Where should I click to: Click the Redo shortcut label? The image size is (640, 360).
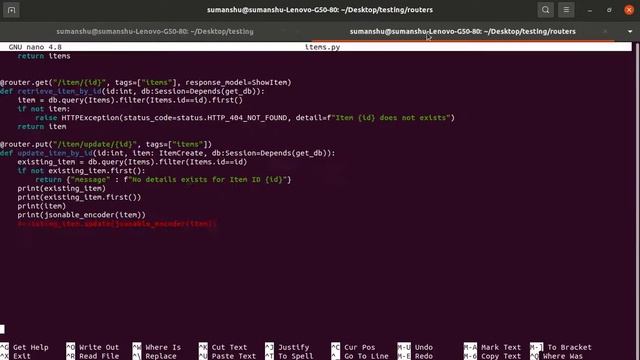click(x=424, y=356)
